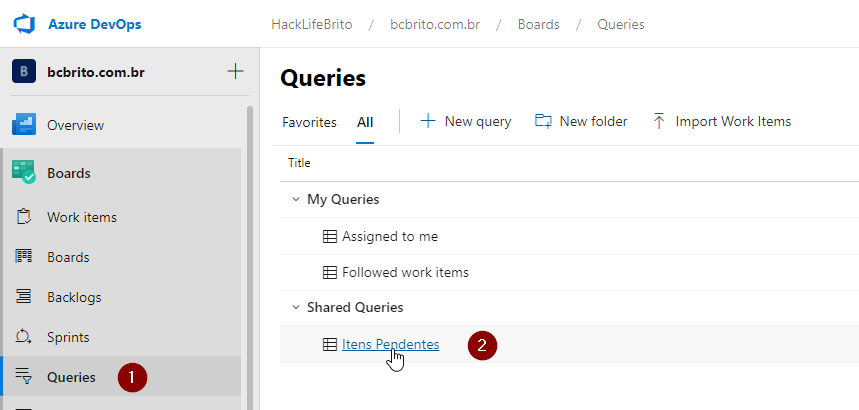This screenshot has height=410, width=859.
Task: Select the Boards hub icon
Action: (24, 173)
